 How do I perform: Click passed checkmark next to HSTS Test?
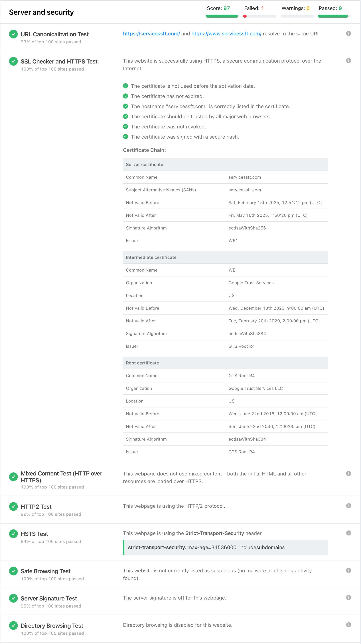(x=13, y=534)
